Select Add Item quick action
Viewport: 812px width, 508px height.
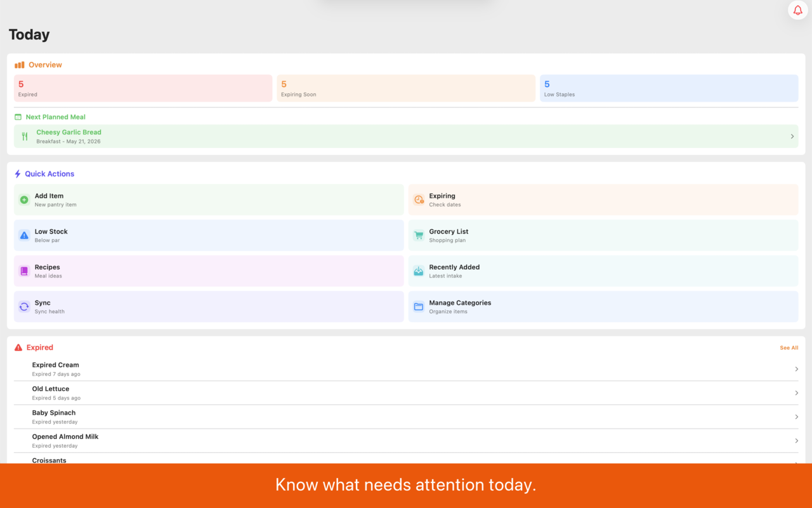click(209, 200)
